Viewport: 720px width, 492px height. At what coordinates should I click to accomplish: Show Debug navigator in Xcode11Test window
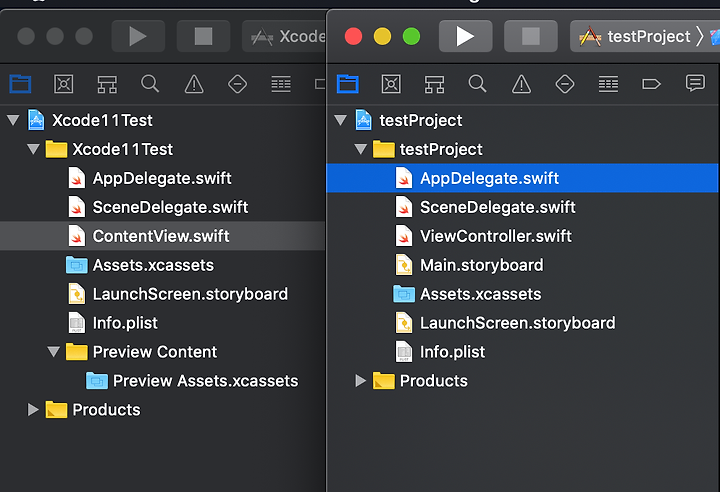pos(281,84)
